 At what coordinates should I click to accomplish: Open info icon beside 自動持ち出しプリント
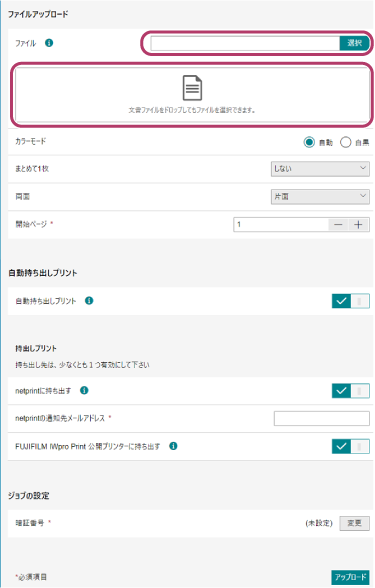[89, 300]
